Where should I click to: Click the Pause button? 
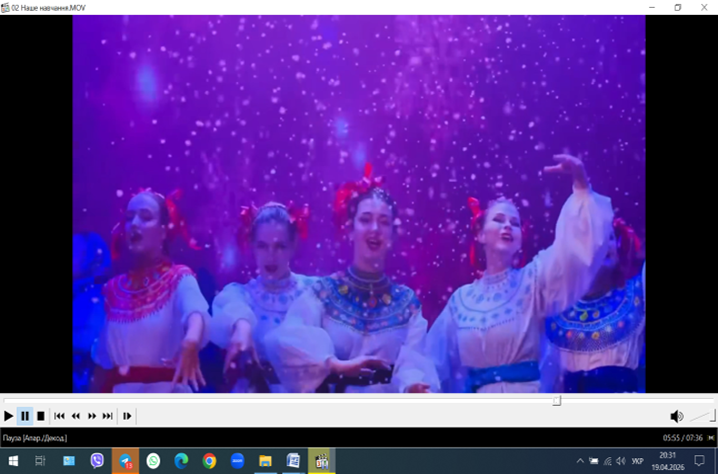(x=25, y=416)
